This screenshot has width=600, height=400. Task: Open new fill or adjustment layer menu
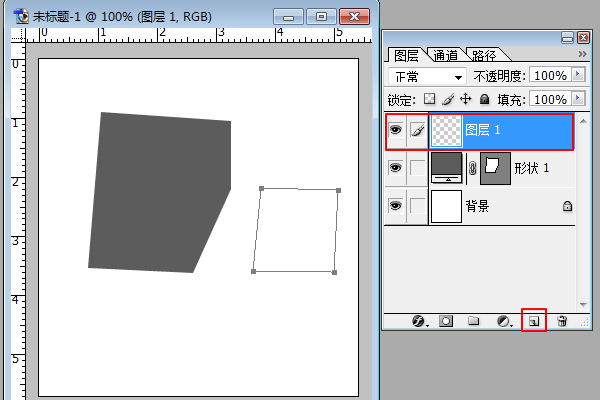click(x=503, y=321)
